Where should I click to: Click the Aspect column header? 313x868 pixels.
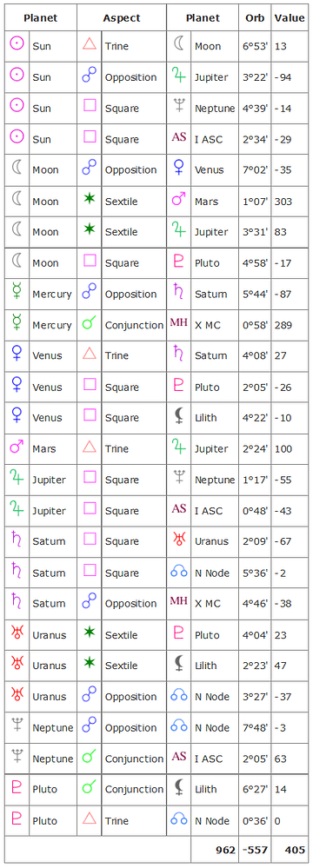(122, 17)
